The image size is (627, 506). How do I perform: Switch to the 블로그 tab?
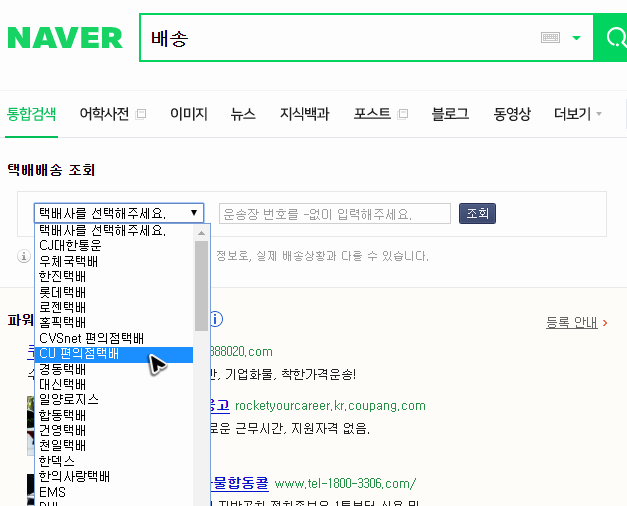coord(450,114)
